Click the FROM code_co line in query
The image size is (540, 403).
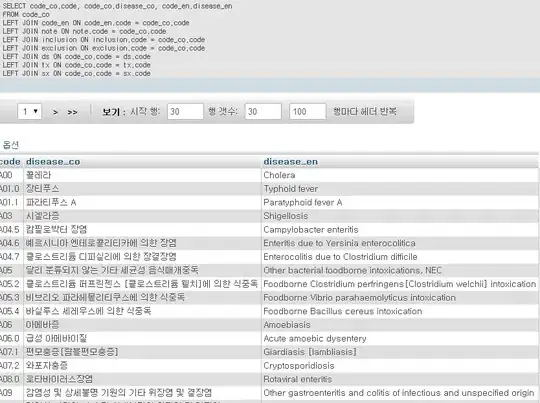coord(26,14)
